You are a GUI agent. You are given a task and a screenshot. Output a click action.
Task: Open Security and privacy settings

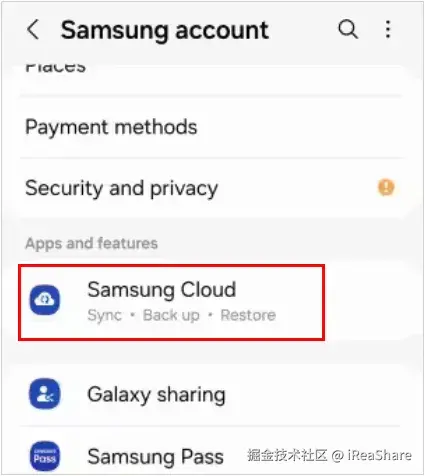[x=211, y=188]
